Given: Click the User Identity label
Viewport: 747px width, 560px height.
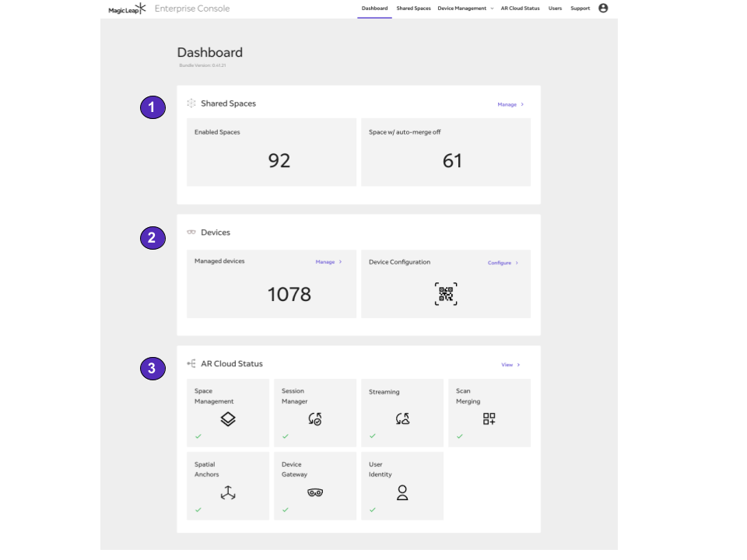Looking at the screenshot, I should 381,470.
